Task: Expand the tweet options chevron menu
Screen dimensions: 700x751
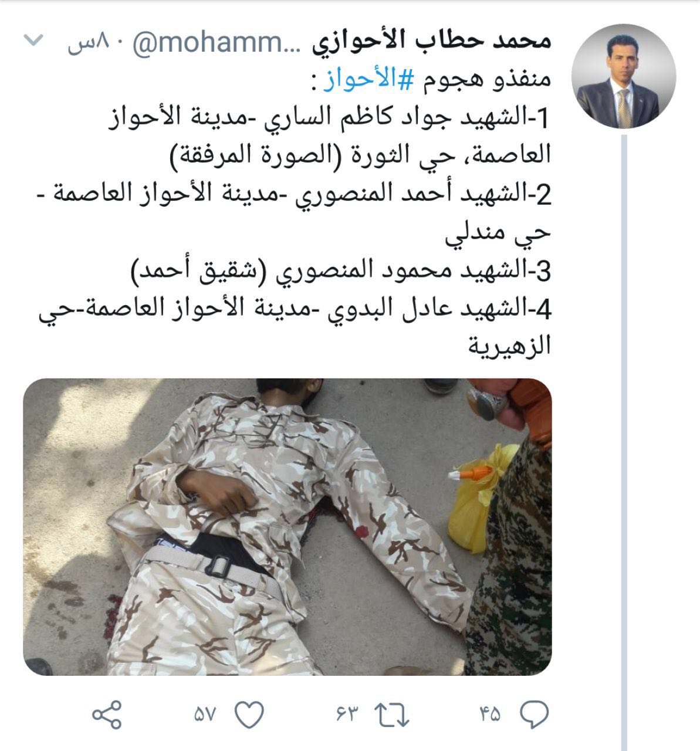Action: click(35, 41)
